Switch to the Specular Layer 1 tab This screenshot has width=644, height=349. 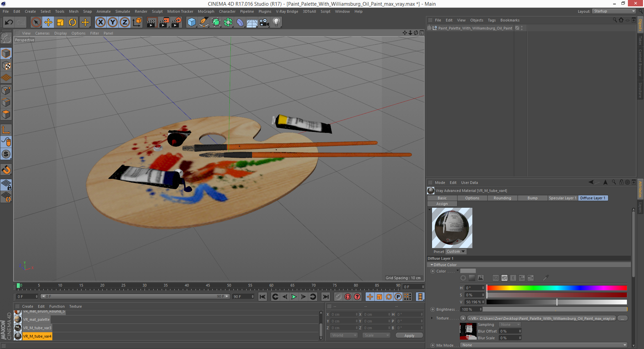click(562, 198)
